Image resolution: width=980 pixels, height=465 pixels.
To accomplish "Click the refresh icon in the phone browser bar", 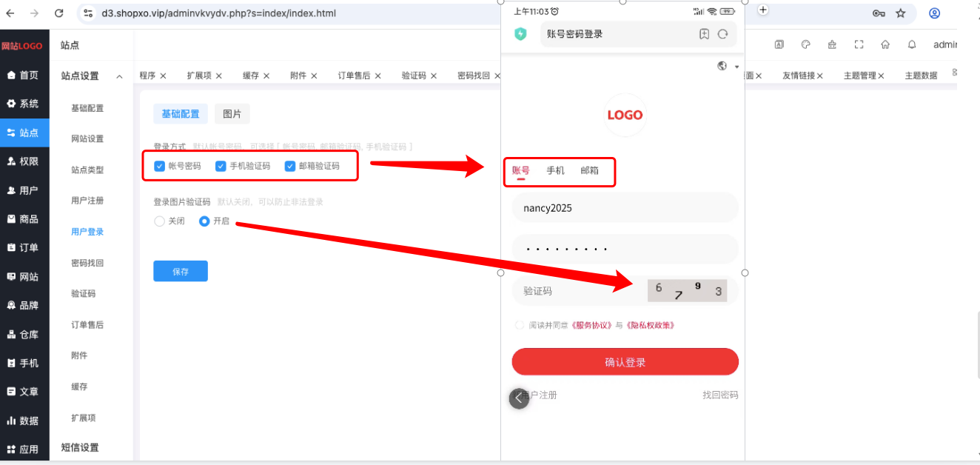I will click(723, 34).
